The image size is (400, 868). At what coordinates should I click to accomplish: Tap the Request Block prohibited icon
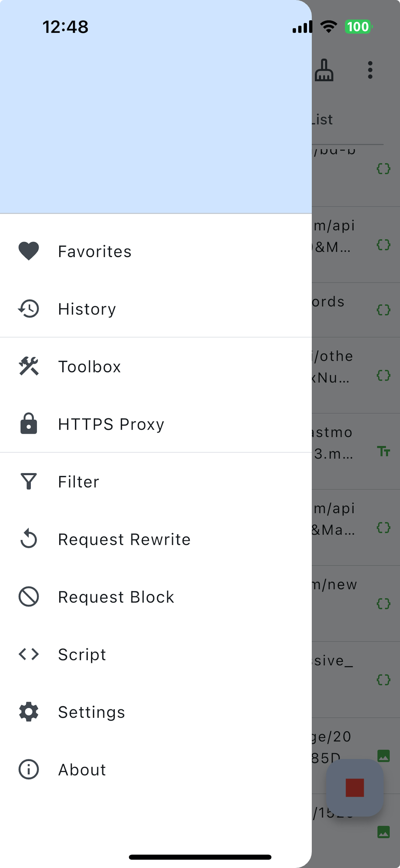point(29,597)
